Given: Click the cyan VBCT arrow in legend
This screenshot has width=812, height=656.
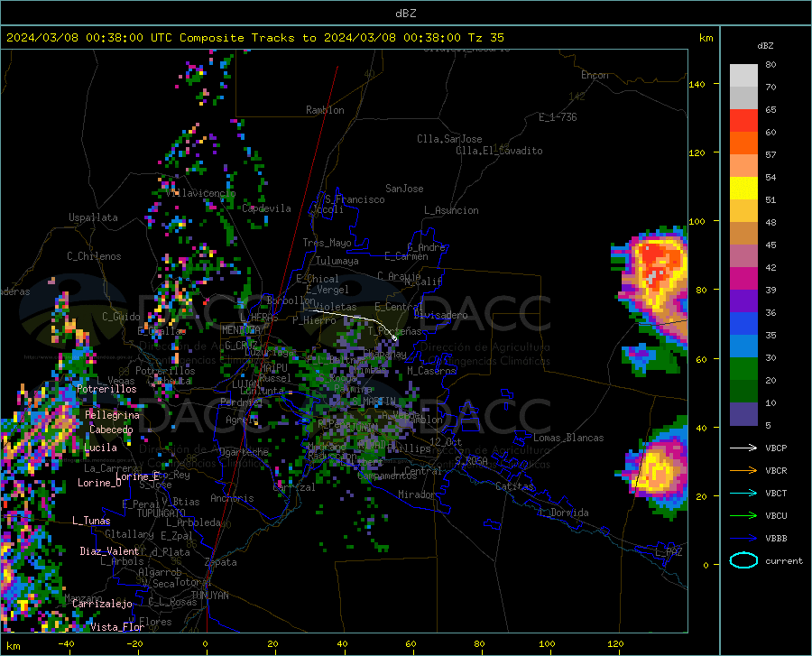Looking at the screenshot, I should (743, 493).
